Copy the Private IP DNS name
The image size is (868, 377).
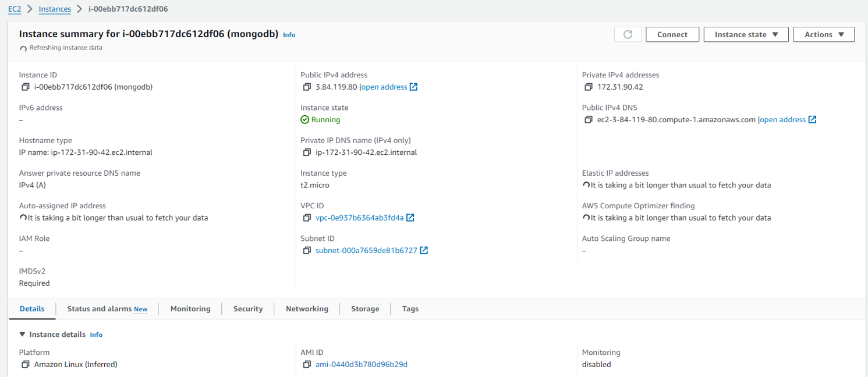307,152
